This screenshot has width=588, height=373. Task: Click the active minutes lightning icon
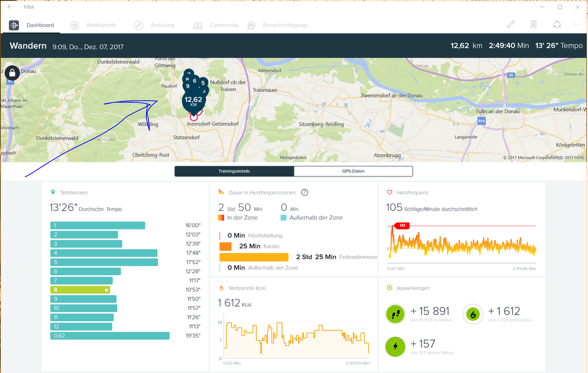pyautogui.click(x=395, y=347)
